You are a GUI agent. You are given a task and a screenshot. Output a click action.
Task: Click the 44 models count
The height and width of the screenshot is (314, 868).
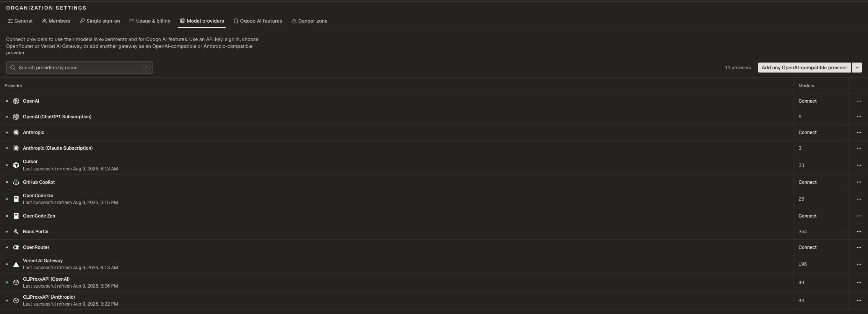pos(801,301)
